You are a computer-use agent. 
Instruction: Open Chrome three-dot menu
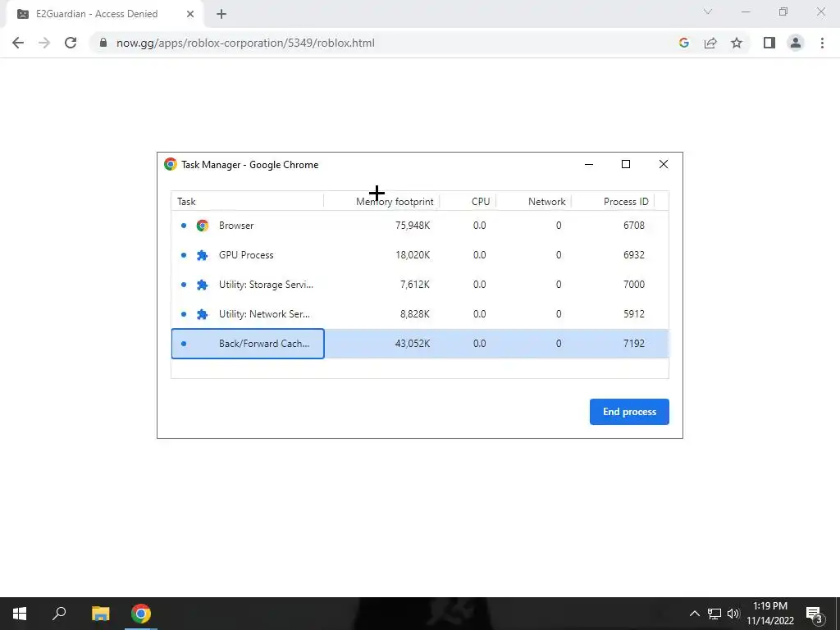tap(822, 43)
